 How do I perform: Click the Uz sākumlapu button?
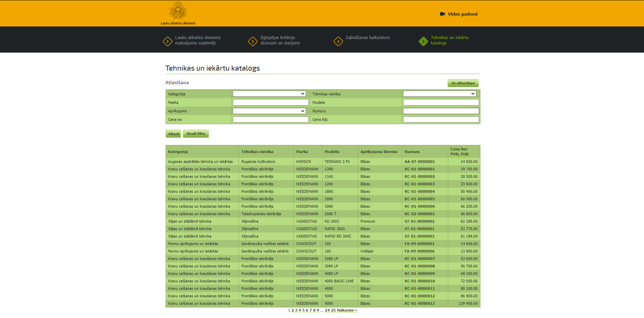tap(463, 83)
